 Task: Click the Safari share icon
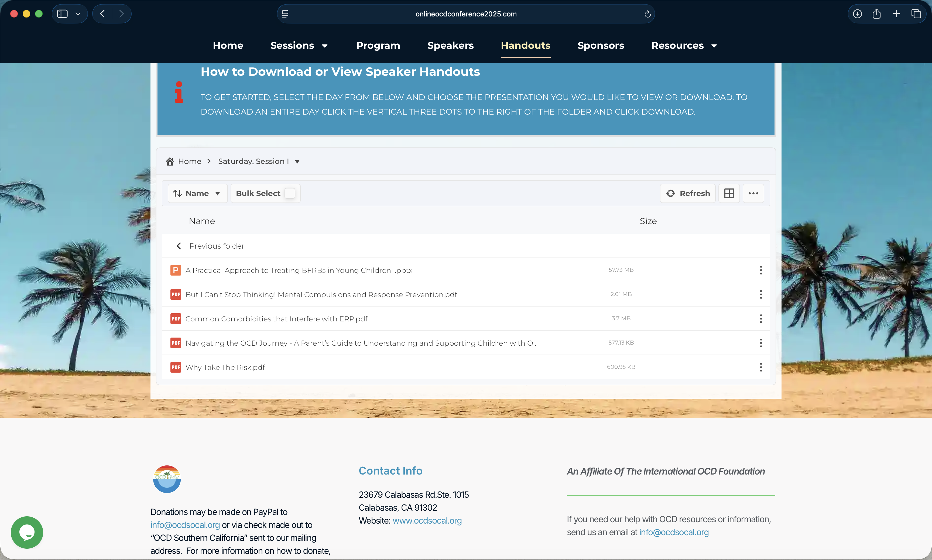click(876, 14)
